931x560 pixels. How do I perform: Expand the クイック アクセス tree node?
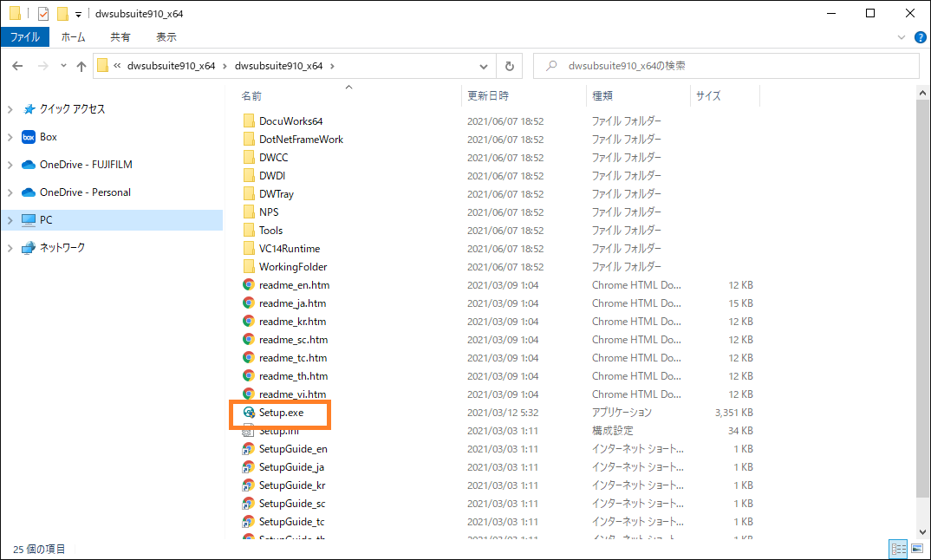tap(10, 109)
